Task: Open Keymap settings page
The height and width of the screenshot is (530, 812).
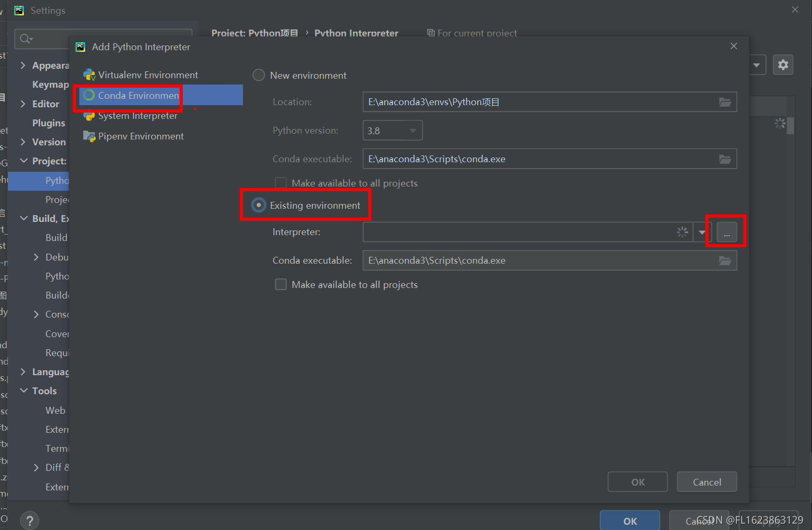Action: [x=50, y=85]
